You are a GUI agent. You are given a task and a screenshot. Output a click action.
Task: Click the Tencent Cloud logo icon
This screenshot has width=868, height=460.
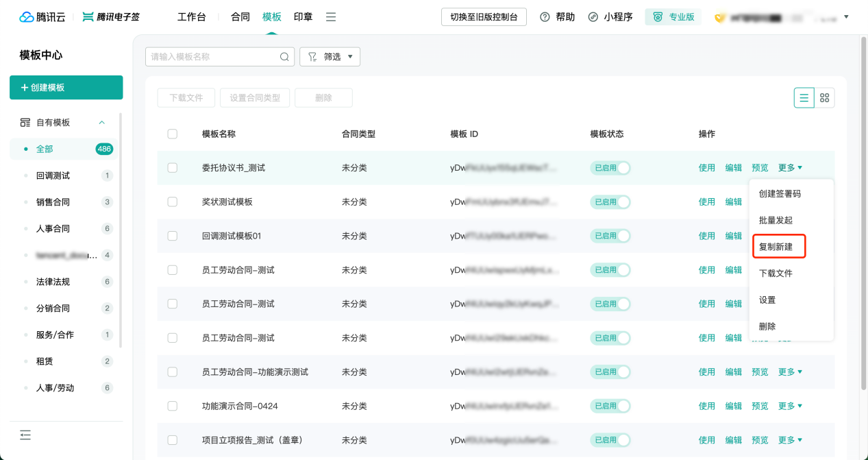(27, 17)
